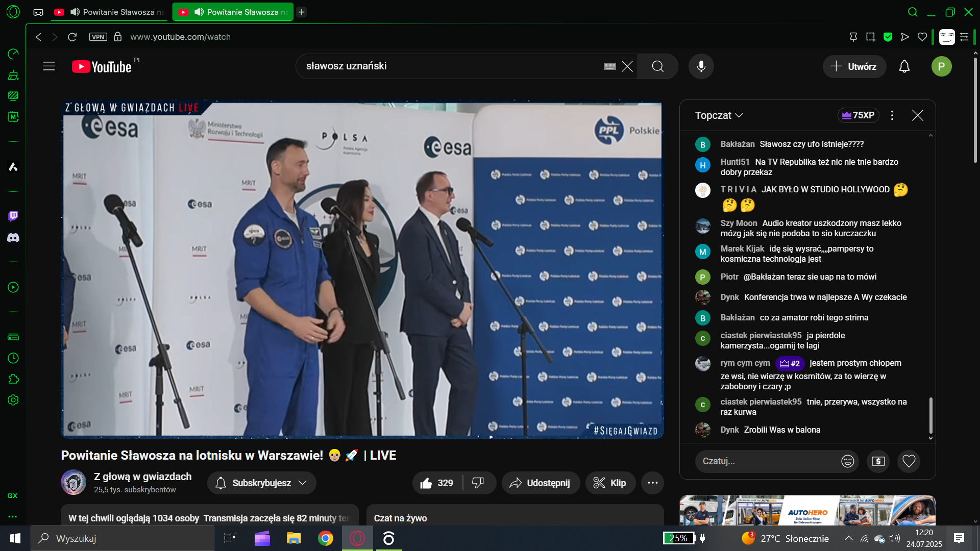Select the active second Powitanie Sławosza tab
The image size is (980, 551).
233,12
